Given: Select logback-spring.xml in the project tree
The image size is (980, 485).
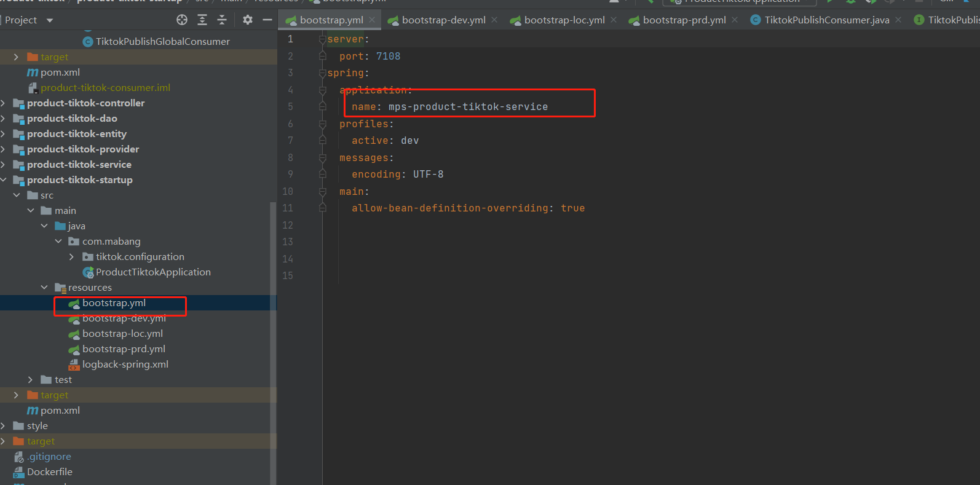Looking at the screenshot, I should 125,365.
